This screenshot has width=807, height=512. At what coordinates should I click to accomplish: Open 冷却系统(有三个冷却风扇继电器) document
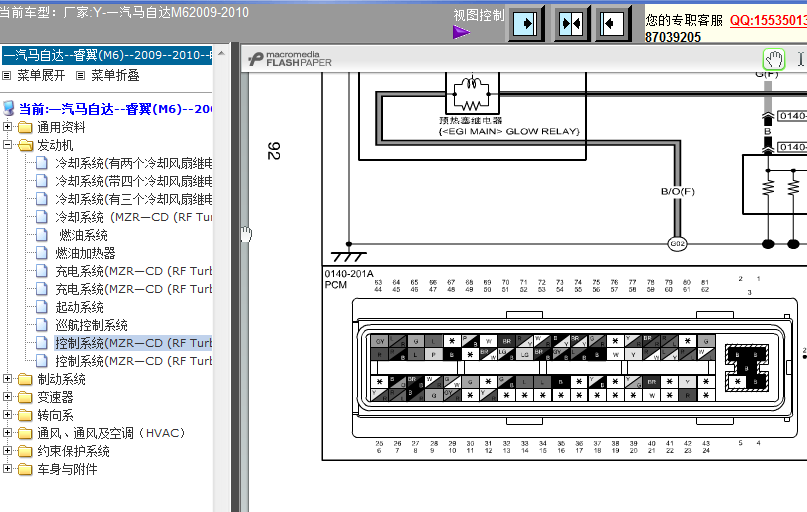tap(134, 199)
